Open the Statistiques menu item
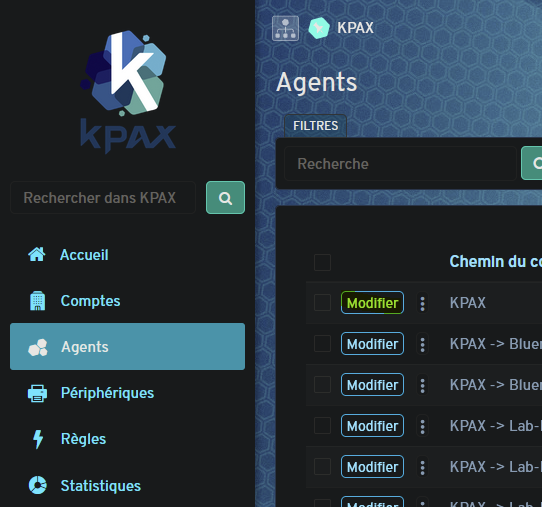The image size is (542, 507). [x=128, y=485]
